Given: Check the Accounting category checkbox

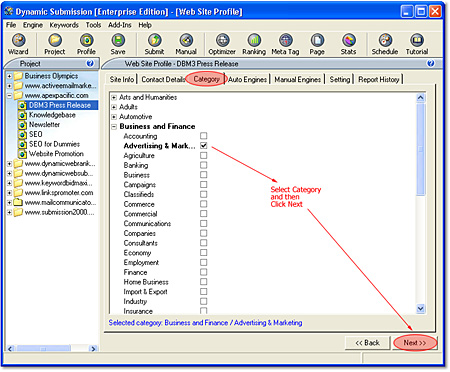Looking at the screenshot, I should (x=204, y=136).
